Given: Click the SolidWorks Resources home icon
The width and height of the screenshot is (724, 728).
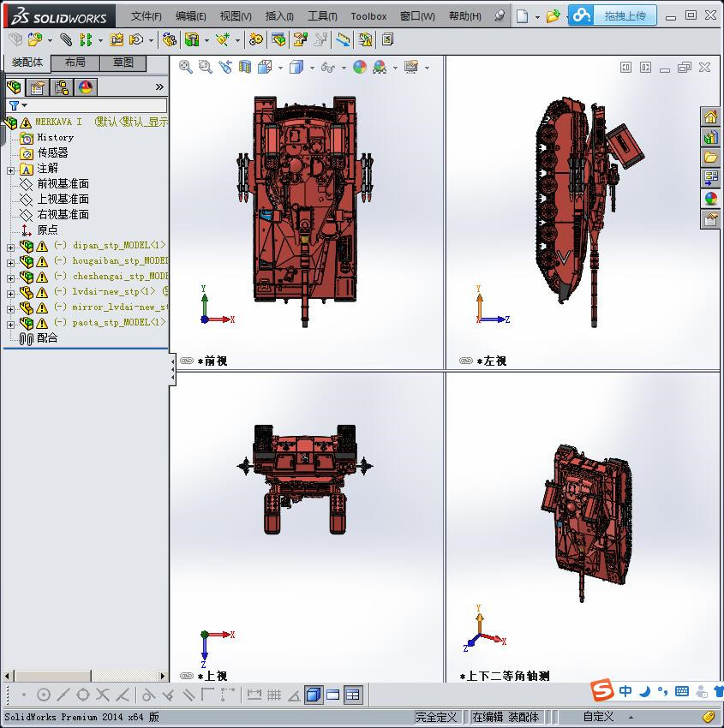Looking at the screenshot, I should pyautogui.click(x=710, y=117).
